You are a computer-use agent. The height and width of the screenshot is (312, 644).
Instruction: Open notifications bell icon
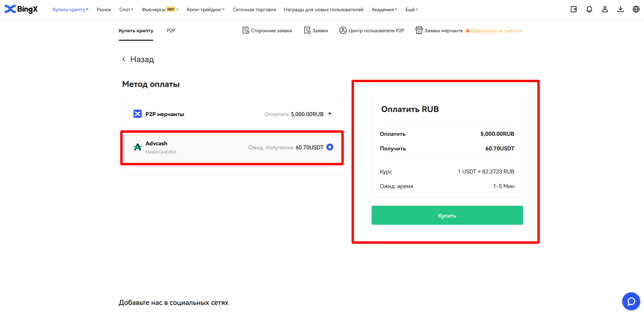(x=589, y=9)
